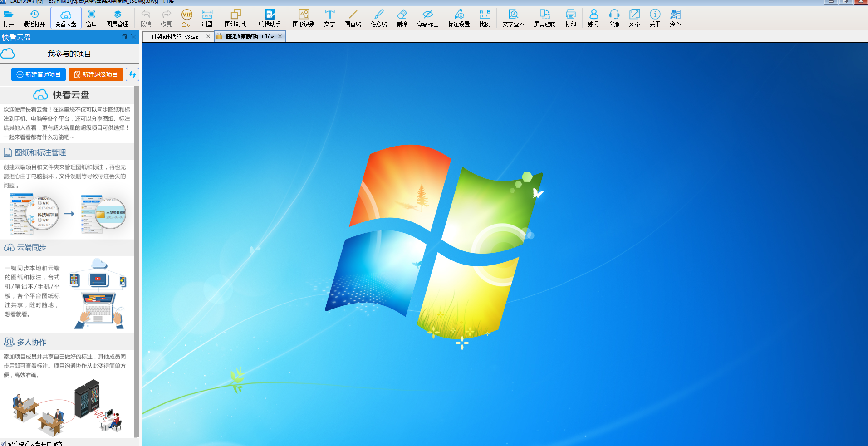Click the 图纸和标注管理 section heading
This screenshot has height=446, width=868.
tap(40, 152)
